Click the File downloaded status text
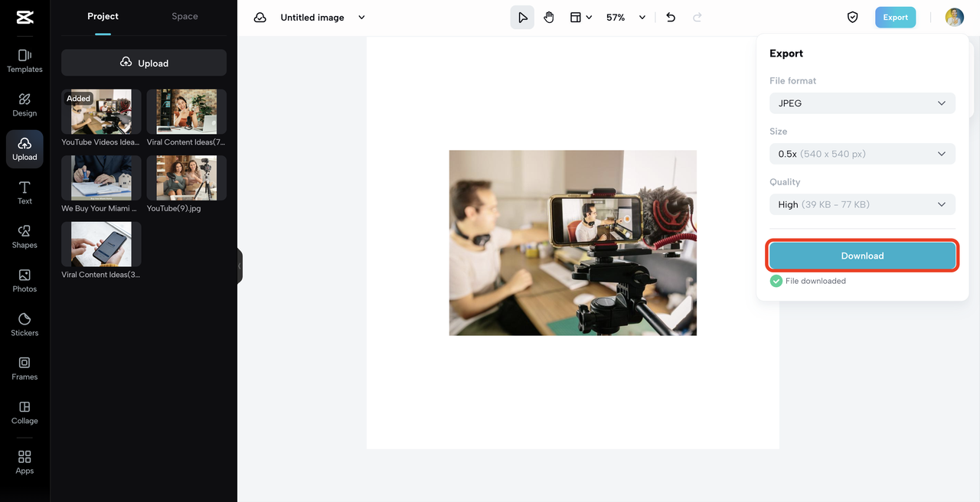The width and height of the screenshot is (980, 502). pyautogui.click(x=815, y=281)
